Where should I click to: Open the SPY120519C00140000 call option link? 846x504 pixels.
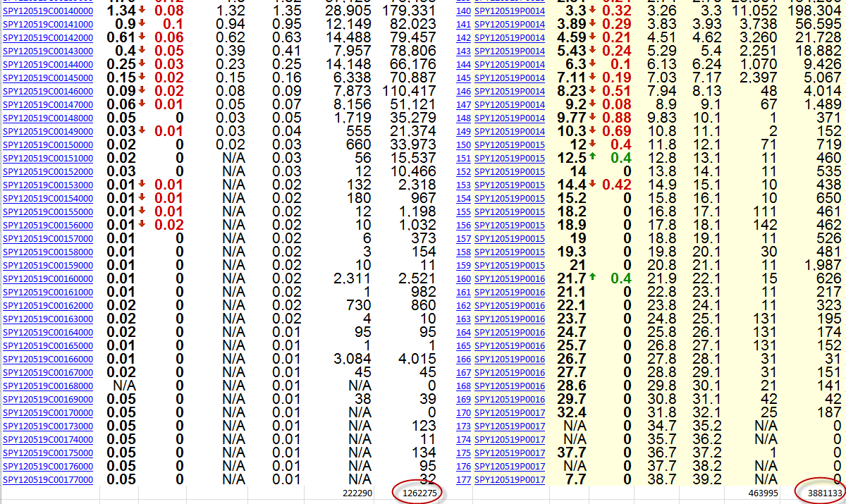pos(48,11)
